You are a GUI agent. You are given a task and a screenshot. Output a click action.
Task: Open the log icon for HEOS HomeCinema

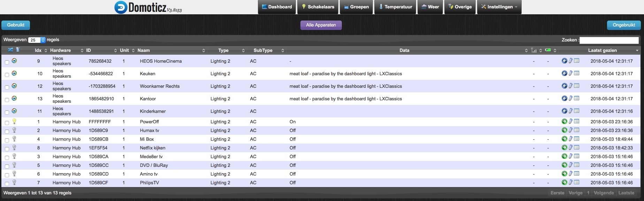click(x=577, y=61)
